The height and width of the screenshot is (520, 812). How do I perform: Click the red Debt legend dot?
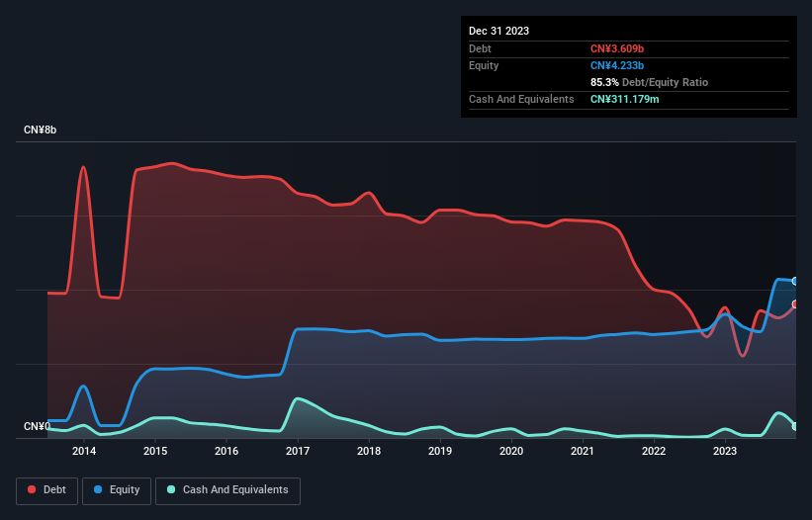click(x=32, y=489)
